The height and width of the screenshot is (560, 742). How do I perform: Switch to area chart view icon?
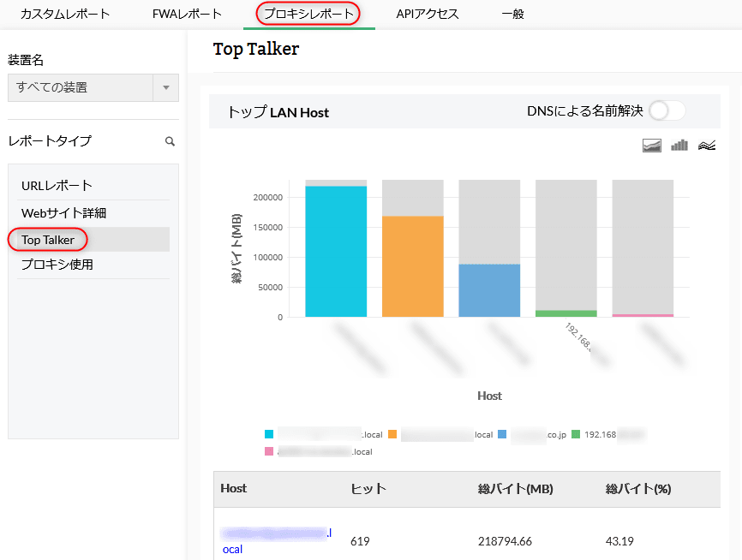652,146
